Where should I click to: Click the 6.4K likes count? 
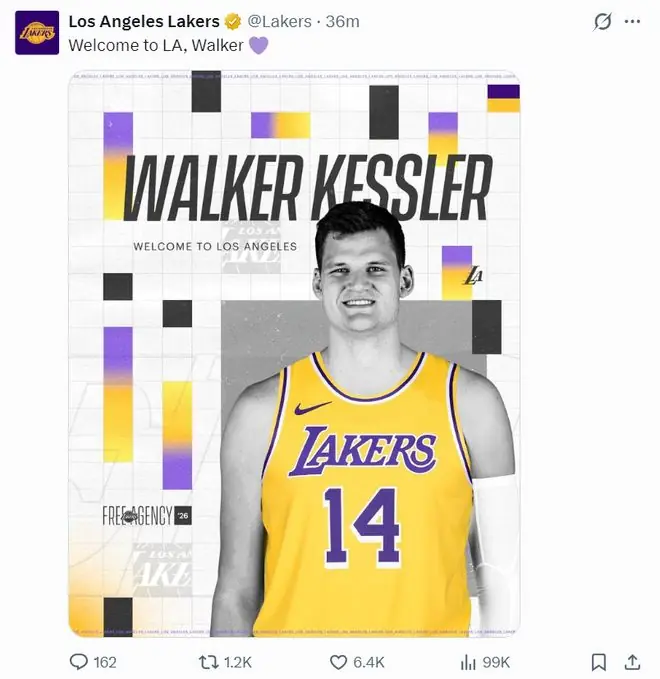tap(369, 662)
